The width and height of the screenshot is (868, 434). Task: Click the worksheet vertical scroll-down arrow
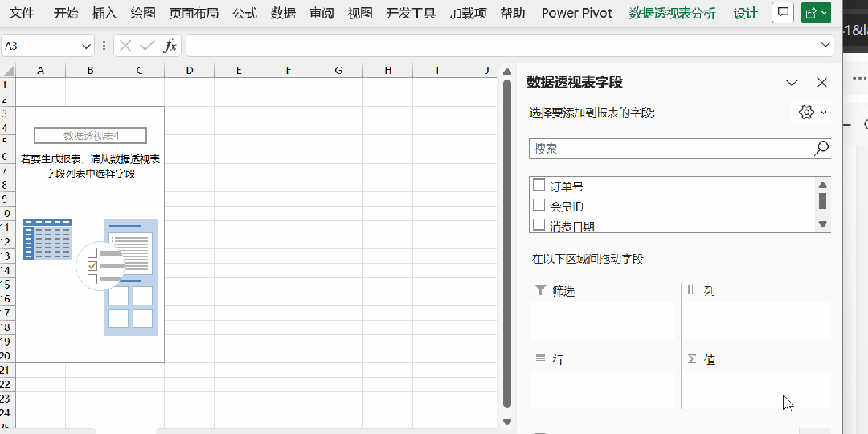[x=506, y=422]
